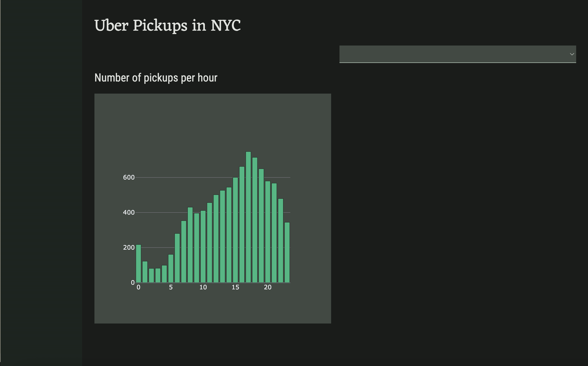Click the chart background panel
The width and height of the screenshot is (588, 366).
(310, 121)
